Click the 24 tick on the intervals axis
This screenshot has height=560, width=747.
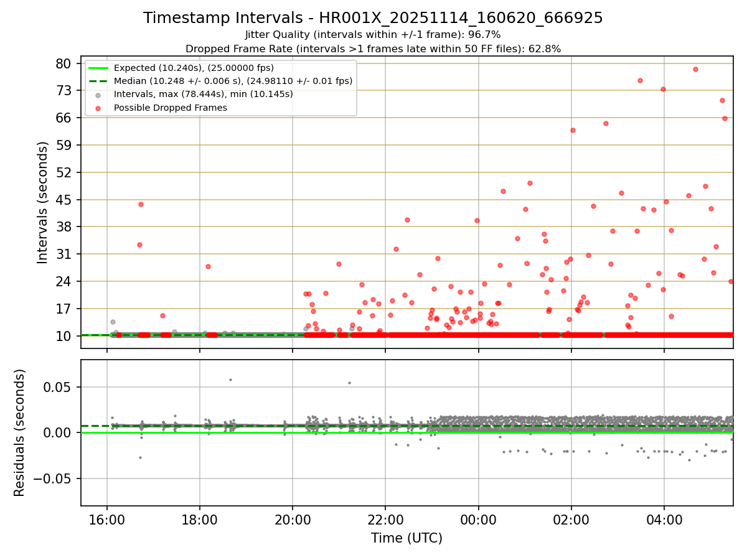[63, 282]
